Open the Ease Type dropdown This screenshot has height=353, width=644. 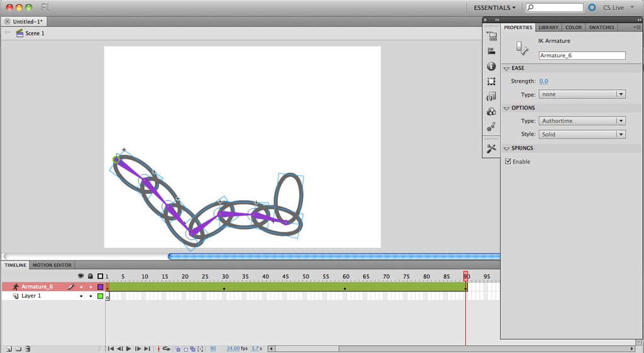pos(582,94)
